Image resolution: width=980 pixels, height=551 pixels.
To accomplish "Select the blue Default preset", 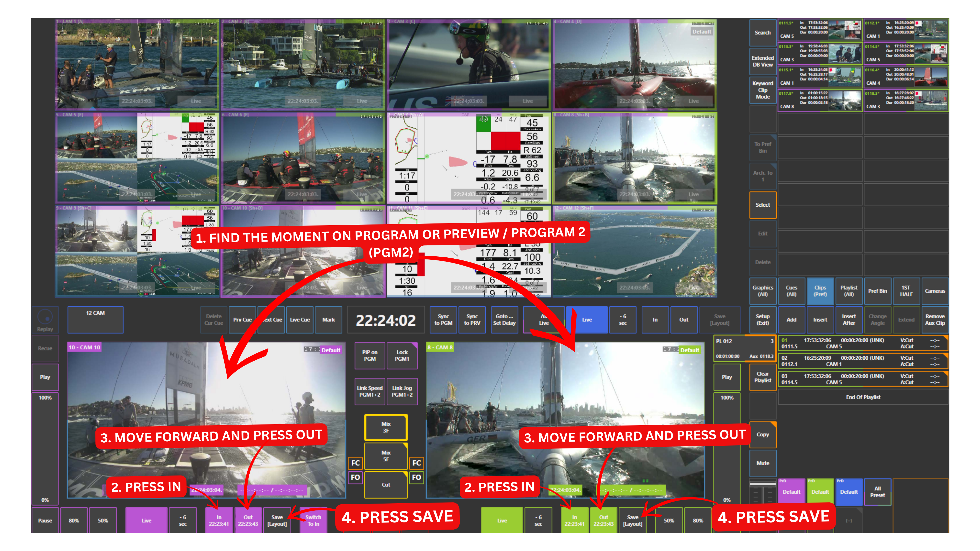I will (x=849, y=492).
